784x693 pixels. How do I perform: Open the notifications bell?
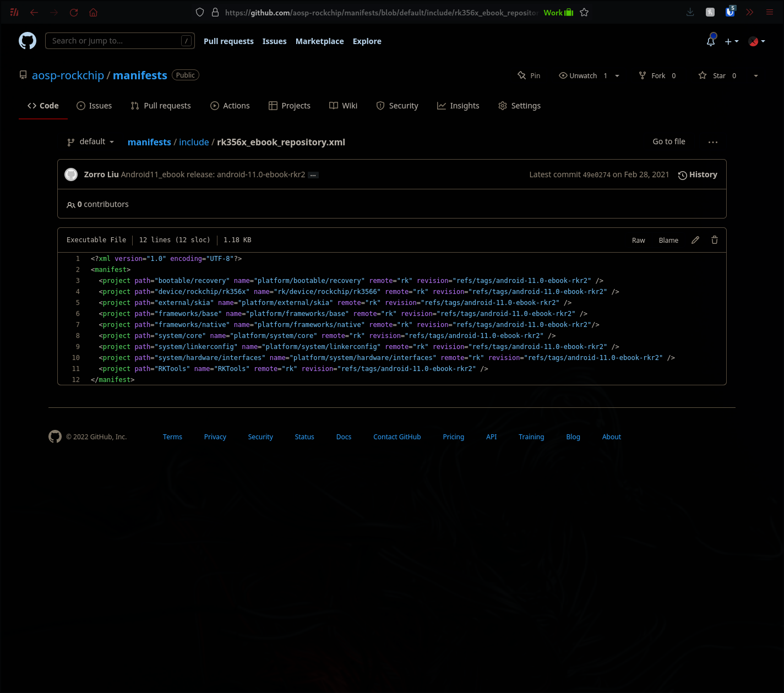coord(711,41)
